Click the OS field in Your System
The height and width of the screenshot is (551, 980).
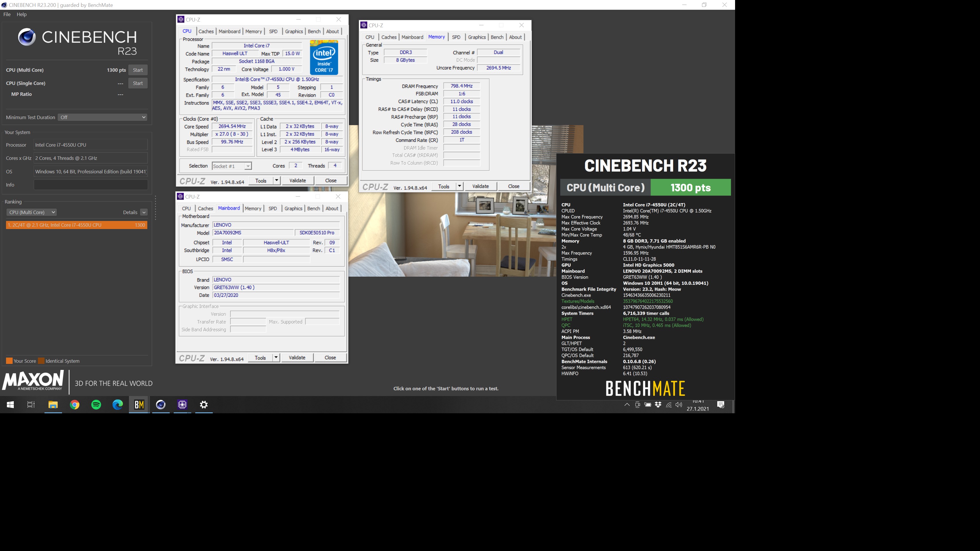(90, 171)
